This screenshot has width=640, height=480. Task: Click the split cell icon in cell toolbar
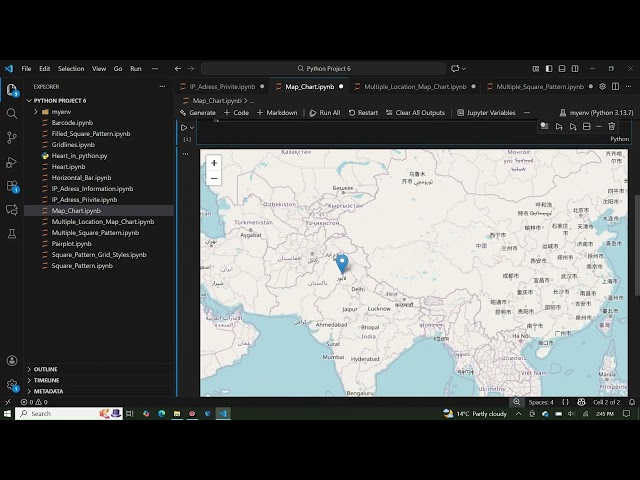pyautogui.click(x=587, y=127)
